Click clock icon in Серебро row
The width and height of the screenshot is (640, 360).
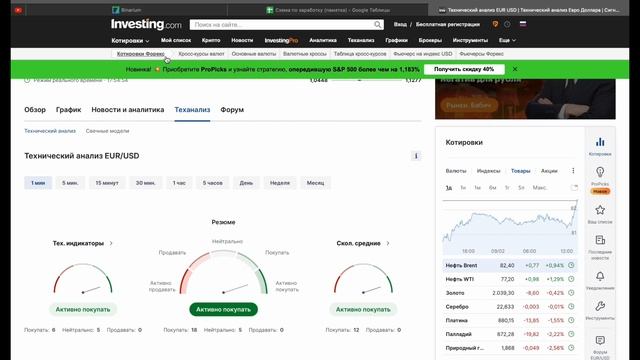point(571,307)
